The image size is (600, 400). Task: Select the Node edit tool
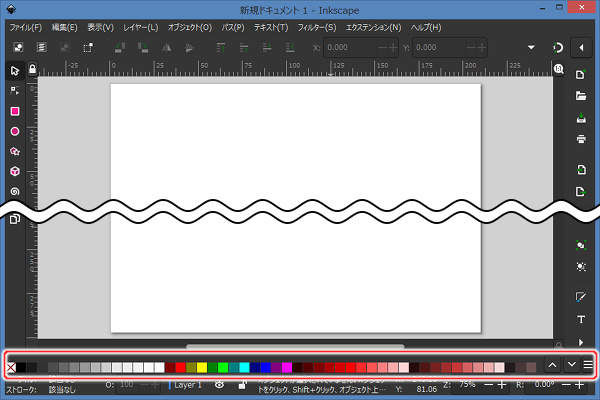pos(15,91)
